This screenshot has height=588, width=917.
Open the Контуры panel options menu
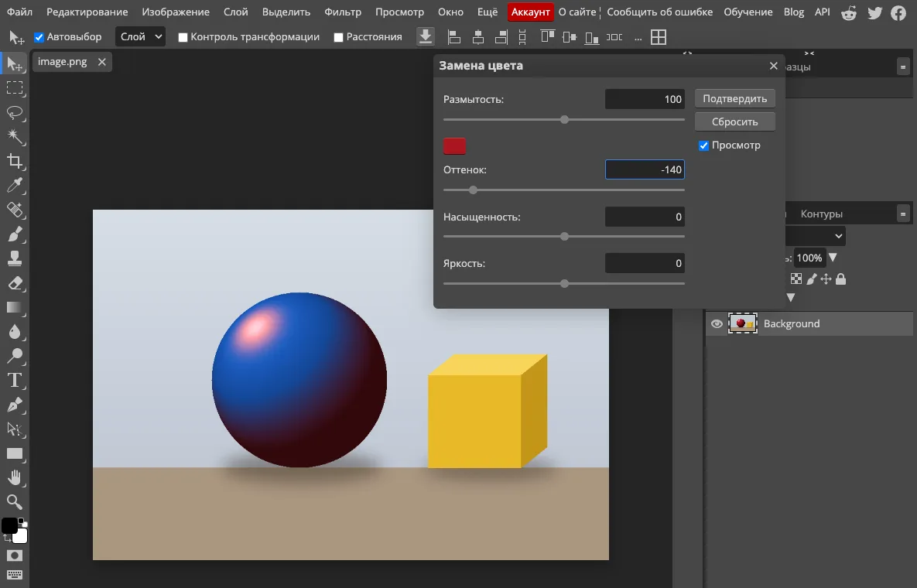click(903, 214)
